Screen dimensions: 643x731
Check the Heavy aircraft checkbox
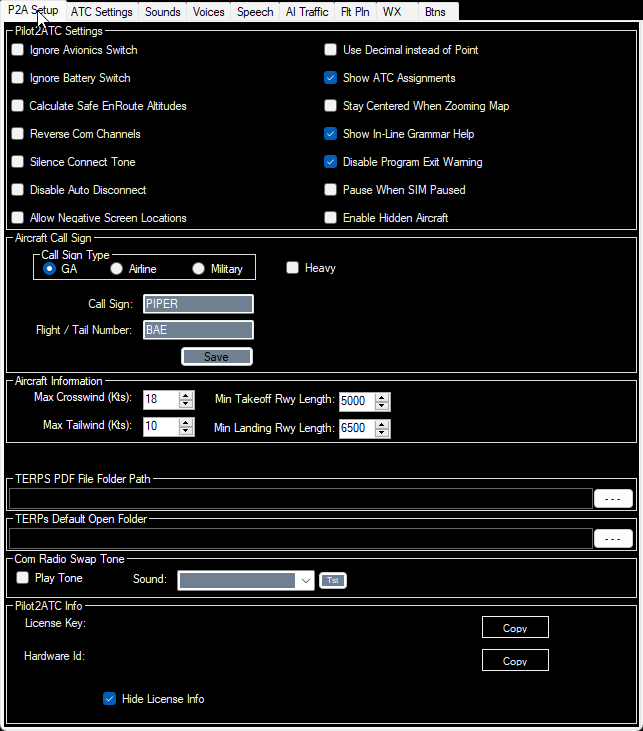click(293, 268)
